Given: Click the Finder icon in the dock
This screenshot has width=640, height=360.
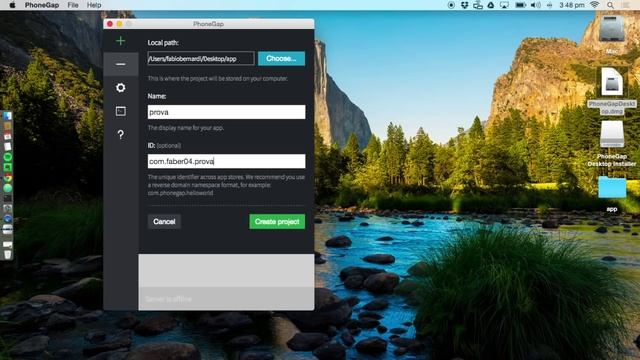Looking at the screenshot, I should coord(7,116).
